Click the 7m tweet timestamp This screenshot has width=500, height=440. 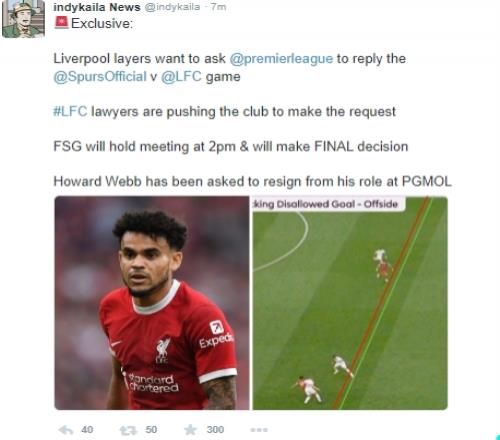(x=219, y=7)
